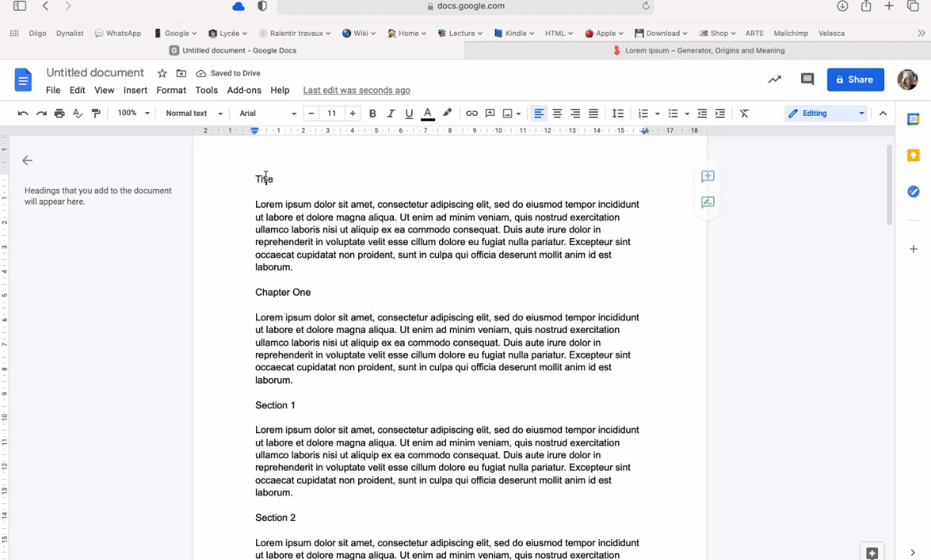
Task: Open the Help menu
Action: [x=279, y=90]
